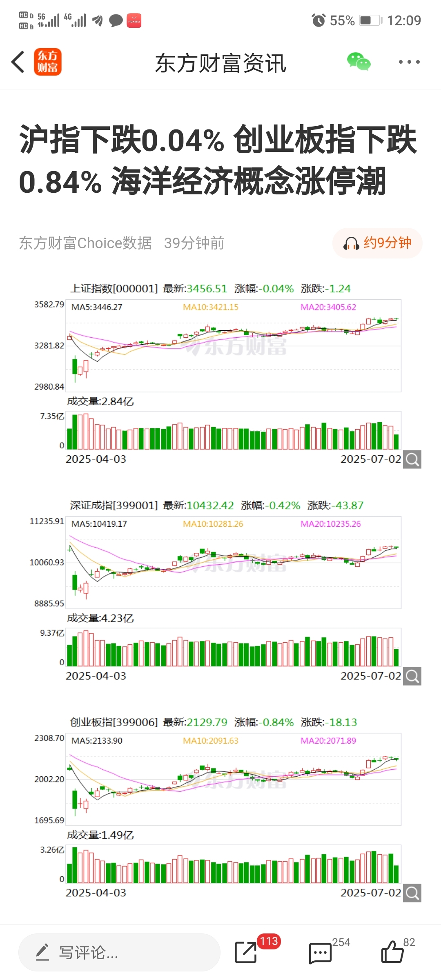Open comments via the 254 comment icon
This screenshot has height=980, width=441.
click(321, 953)
